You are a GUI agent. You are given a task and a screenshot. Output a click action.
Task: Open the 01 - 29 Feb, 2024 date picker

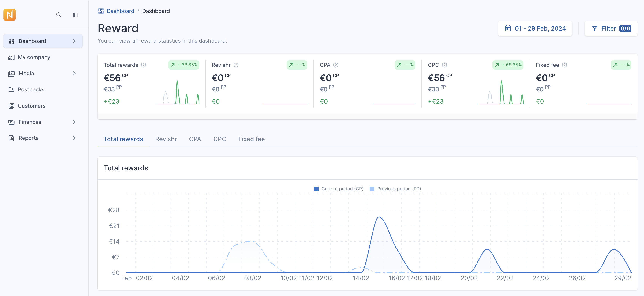point(535,28)
